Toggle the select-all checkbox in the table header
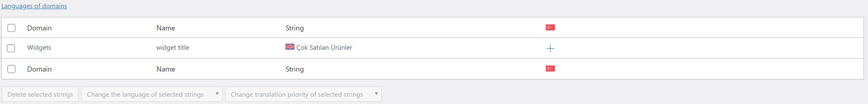 pyautogui.click(x=11, y=28)
